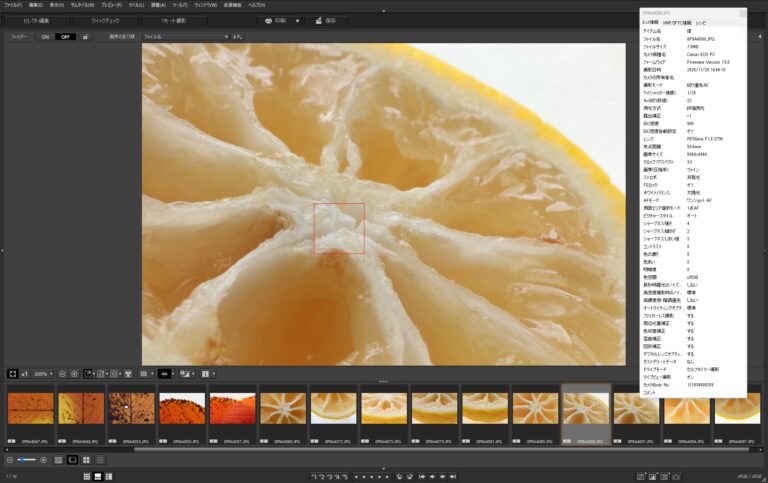Click the printer icon in top toolbar
Viewport: 768px width, 483px height.
[x=269, y=20]
